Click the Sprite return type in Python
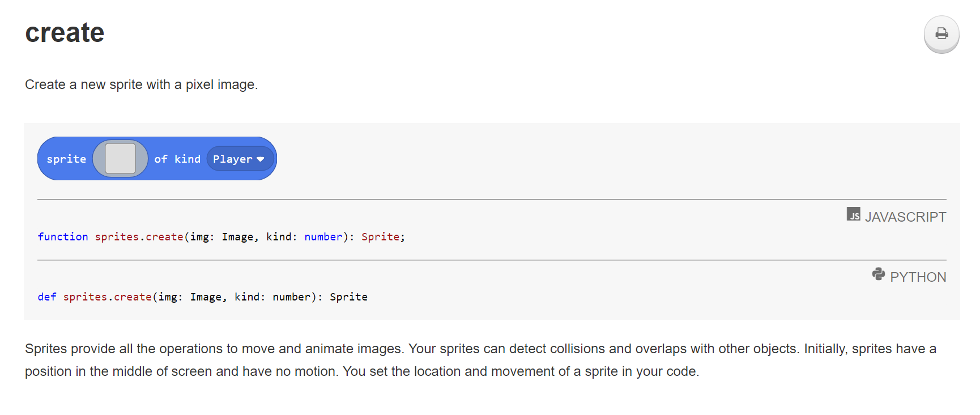The image size is (980, 415). pos(348,297)
